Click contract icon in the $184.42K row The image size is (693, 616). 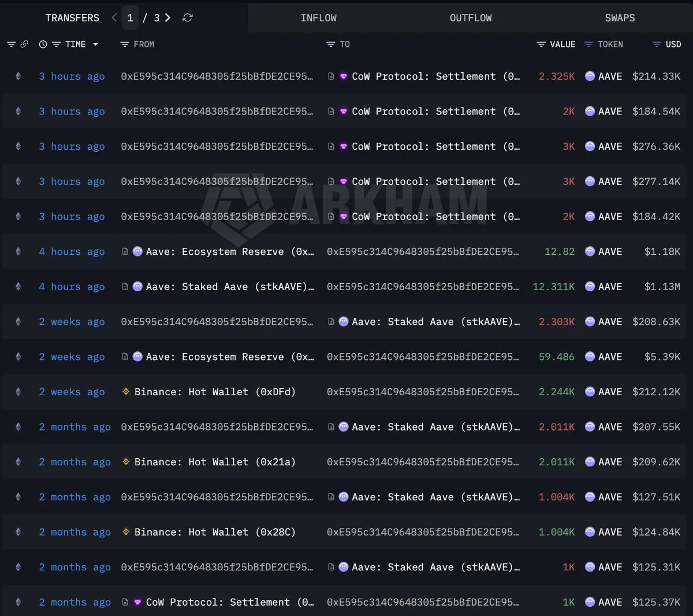click(331, 217)
